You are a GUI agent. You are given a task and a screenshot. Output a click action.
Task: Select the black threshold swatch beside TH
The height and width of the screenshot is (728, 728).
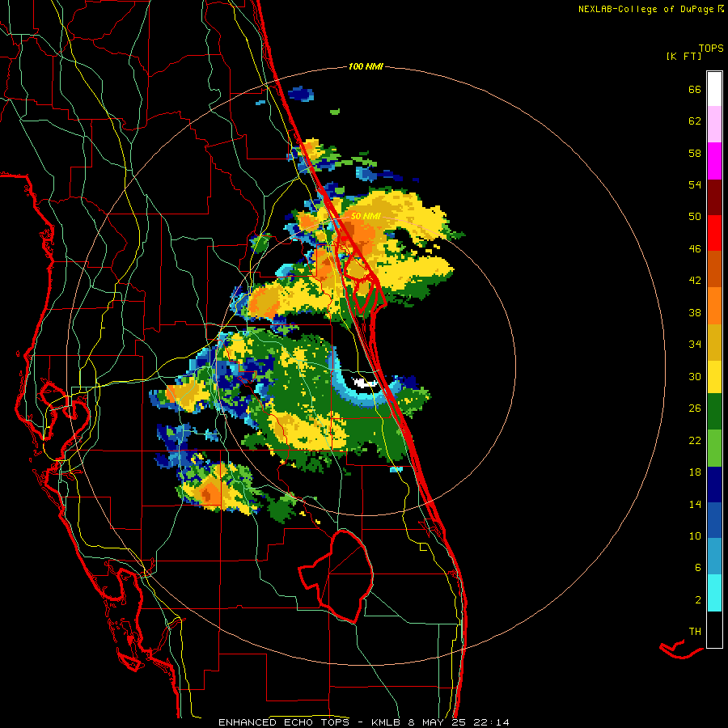click(714, 629)
